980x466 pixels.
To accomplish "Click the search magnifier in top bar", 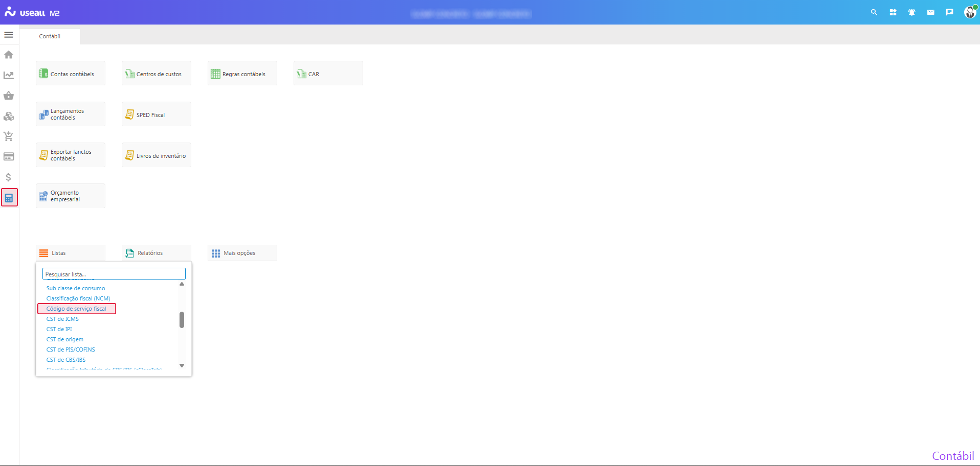I will click(x=874, y=12).
